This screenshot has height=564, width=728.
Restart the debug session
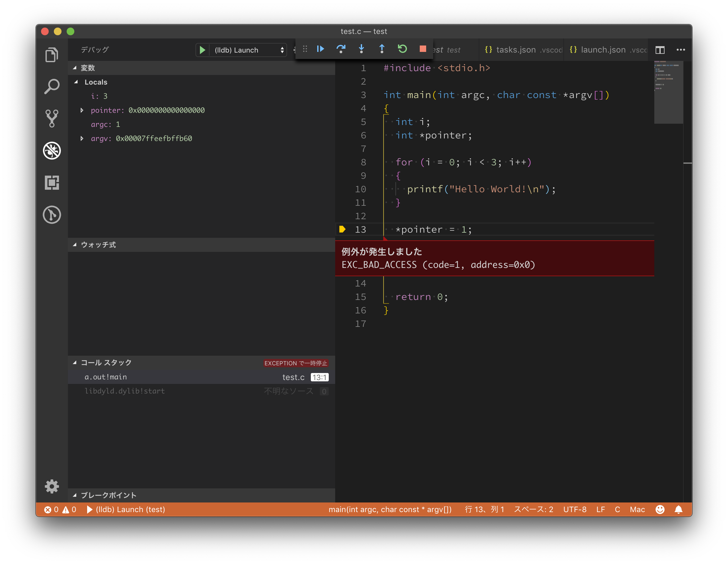(x=402, y=49)
